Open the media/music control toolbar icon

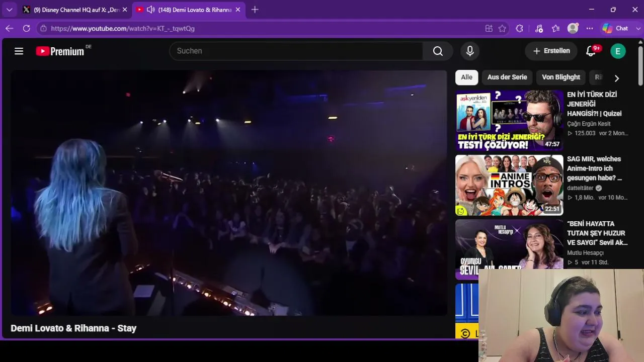(x=539, y=28)
